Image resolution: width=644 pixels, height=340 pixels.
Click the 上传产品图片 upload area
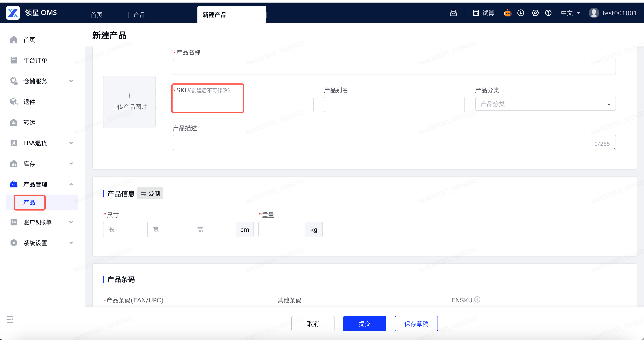pyautogui.click(x=129, y=102)
